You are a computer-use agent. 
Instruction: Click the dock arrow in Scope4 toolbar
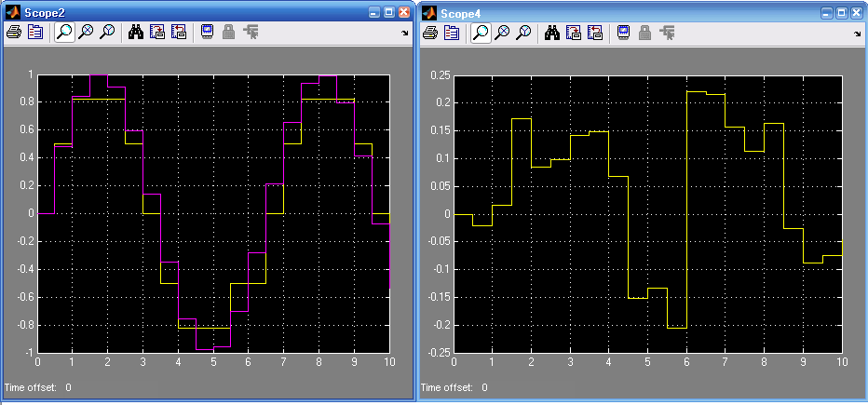pyautogui.click(x=859, y=34)
